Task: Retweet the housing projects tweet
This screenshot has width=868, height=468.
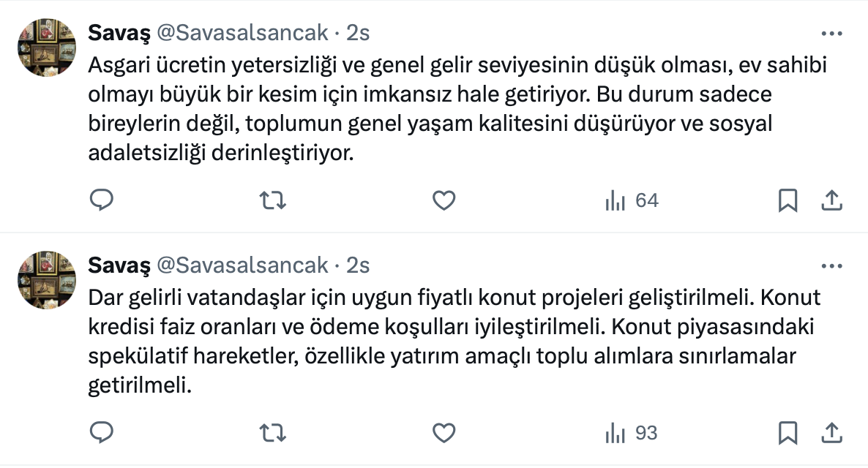Action: (273, 433)
